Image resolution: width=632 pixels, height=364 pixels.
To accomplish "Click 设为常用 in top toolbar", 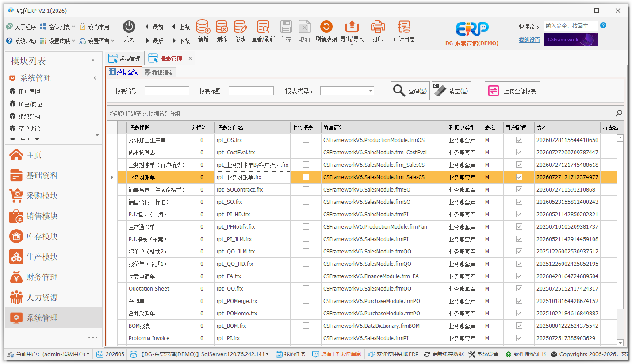I will (95, 27).
